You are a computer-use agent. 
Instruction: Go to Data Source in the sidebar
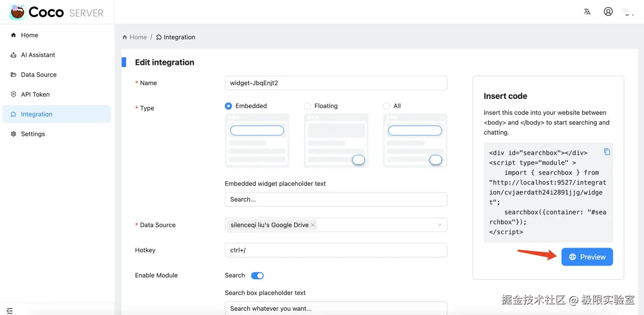[39, 75]
